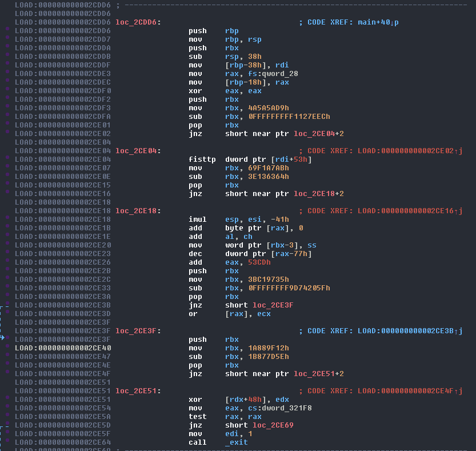Click the imul mnemonic

pos(198,219)
